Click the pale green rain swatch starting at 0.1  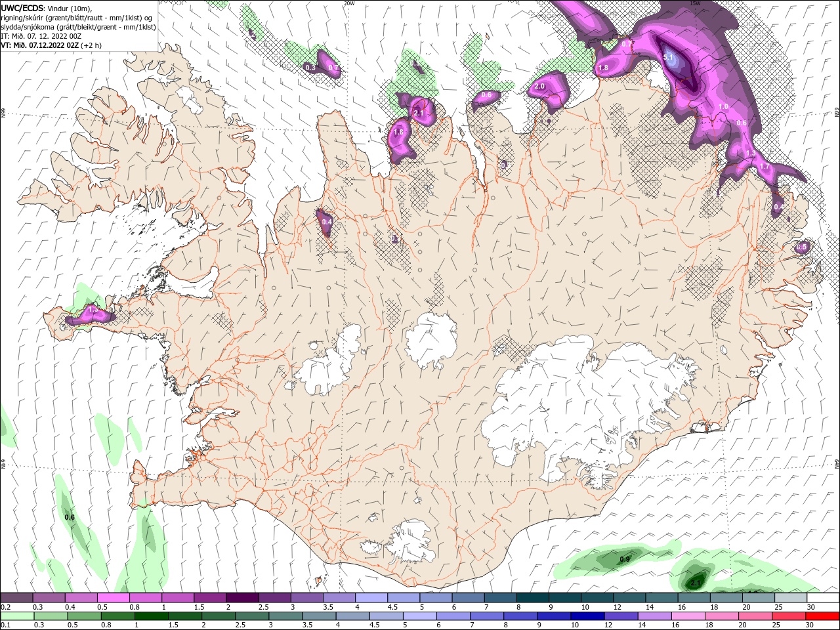pos(17,616)
